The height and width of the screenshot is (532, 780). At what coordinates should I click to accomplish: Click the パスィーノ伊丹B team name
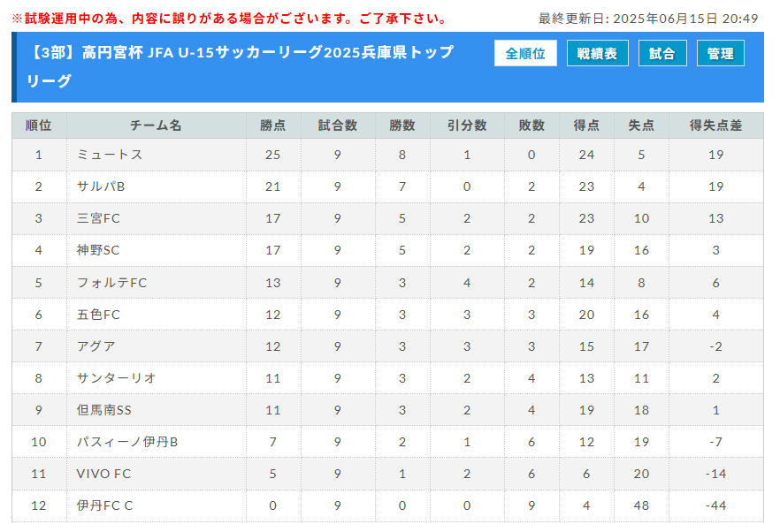click(127, 442)
